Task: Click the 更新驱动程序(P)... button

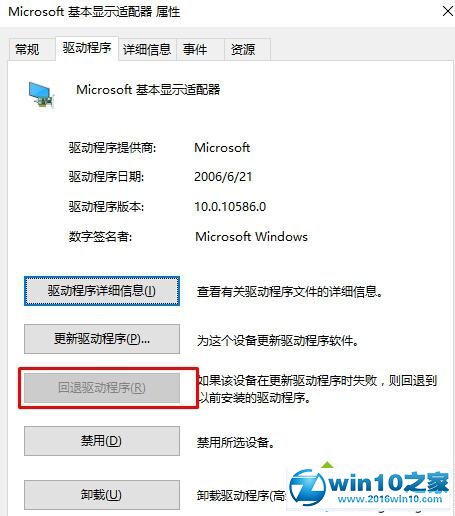Action: (x=102, y=339)
